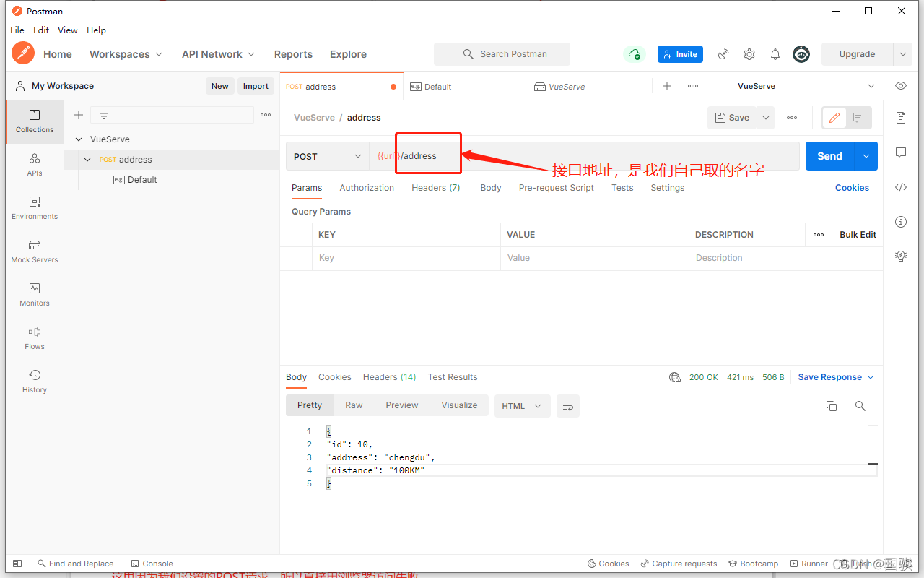Switch to the request Body tab
This screenshot has height=578, width=924.
tap(491, 188)
